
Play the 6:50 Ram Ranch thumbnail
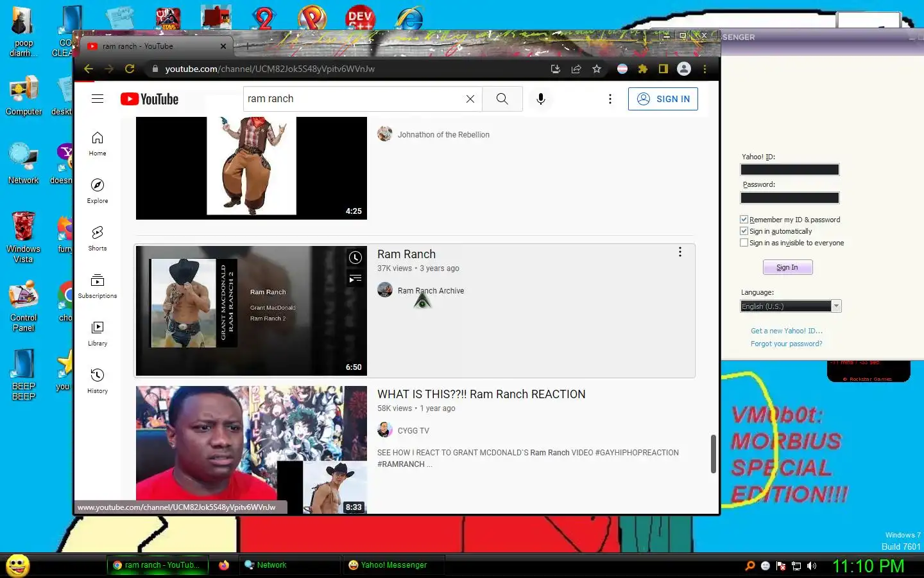(252, 311)
